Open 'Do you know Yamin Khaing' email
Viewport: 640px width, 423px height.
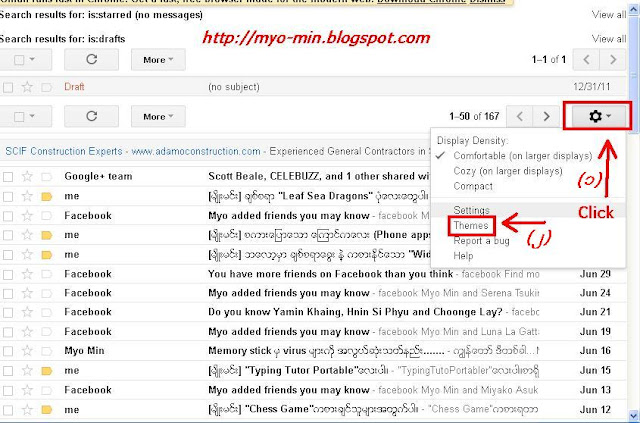pyautogui.click(x=355, y=312)
